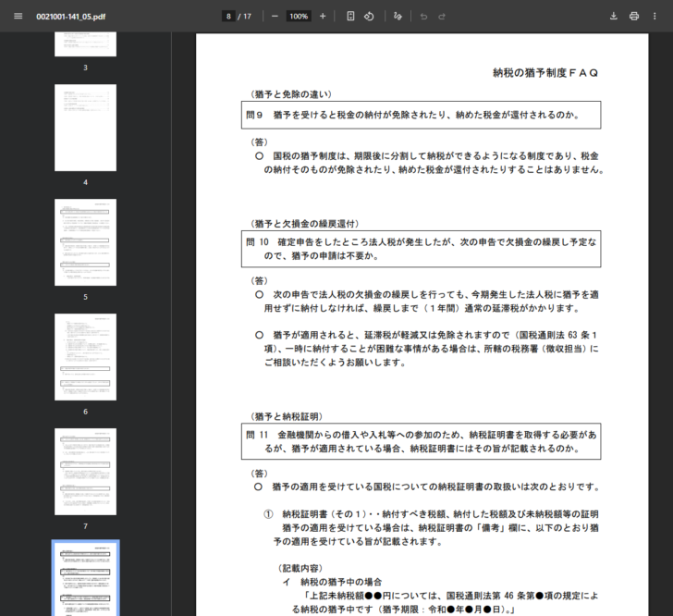Image resolution: width=673 pixels, height=616 pixels.
Task: Open page 3 thumbnail
Action: pos(85,43)
